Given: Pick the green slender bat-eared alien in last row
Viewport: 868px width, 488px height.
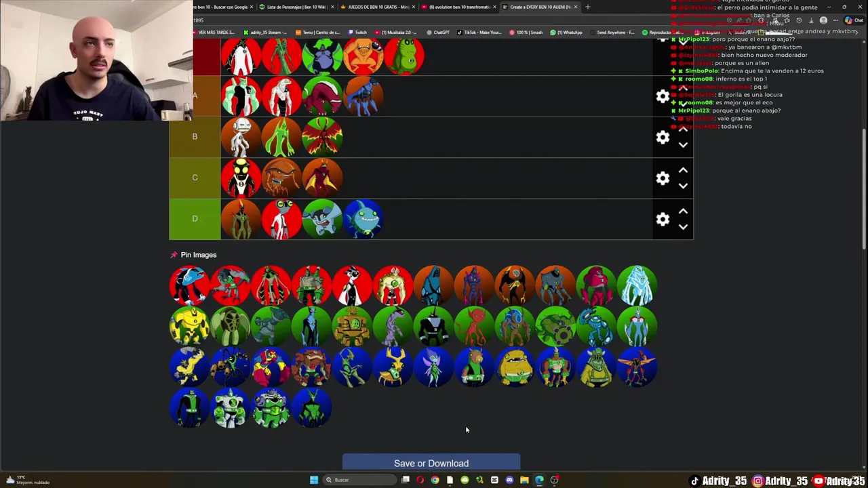Looking at the screenshot, I should click(311, 407).
